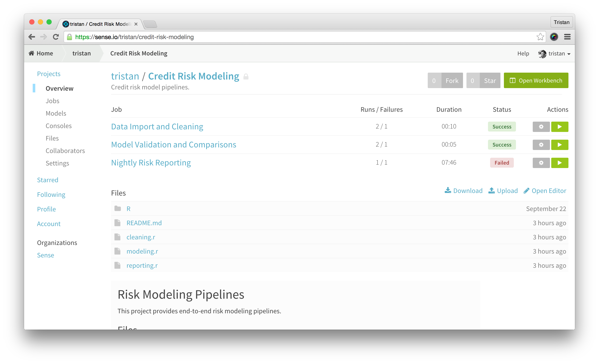Image resolution: width=599 pixels, height=364 pixels.
Task: Click tristan's avatar picture
Action: click(x=542, y=54)
